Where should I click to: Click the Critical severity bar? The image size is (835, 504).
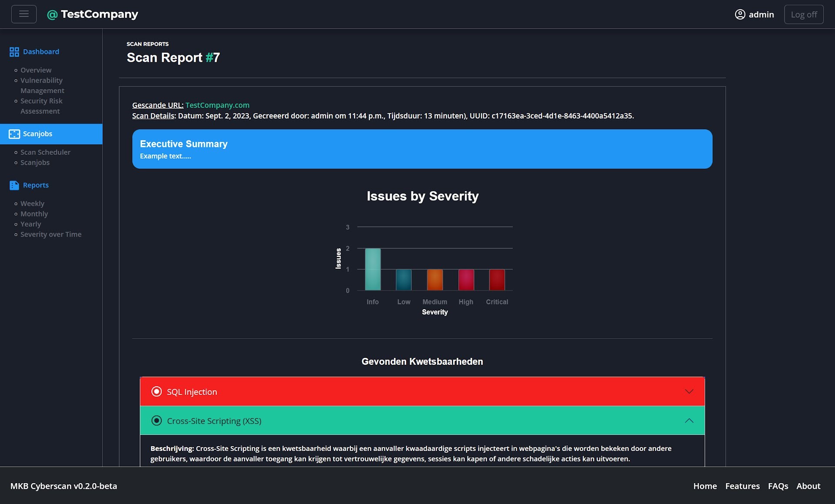497,280
